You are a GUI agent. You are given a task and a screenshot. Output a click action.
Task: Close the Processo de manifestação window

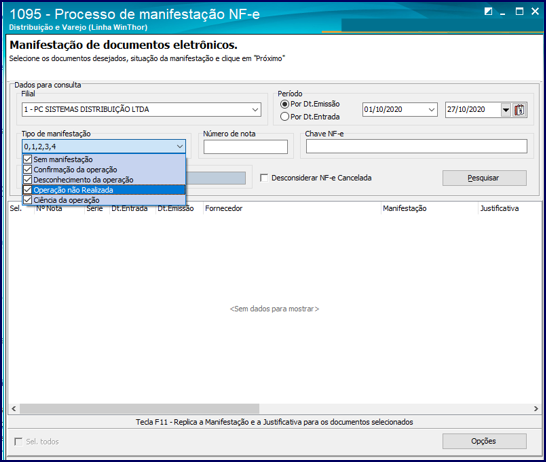(535, 11)
